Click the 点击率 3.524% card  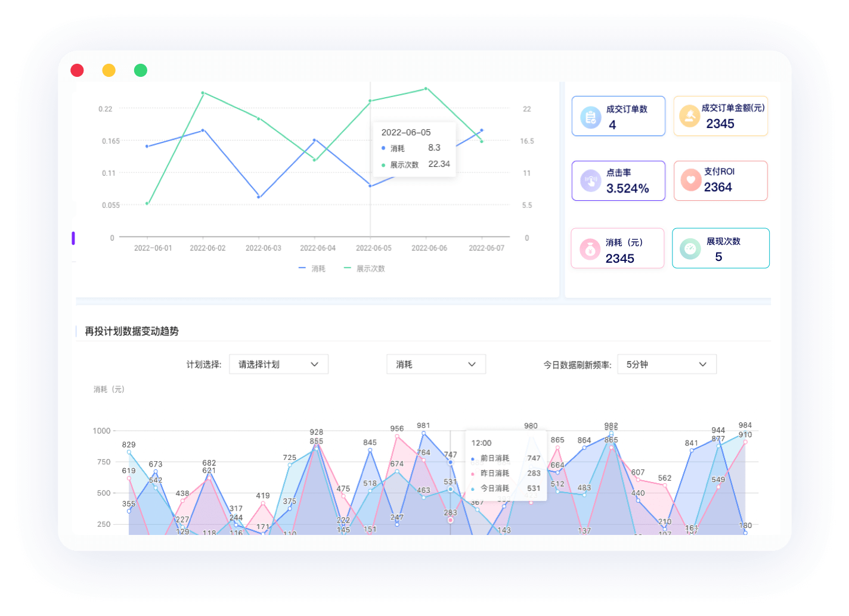tap(618, 181)
